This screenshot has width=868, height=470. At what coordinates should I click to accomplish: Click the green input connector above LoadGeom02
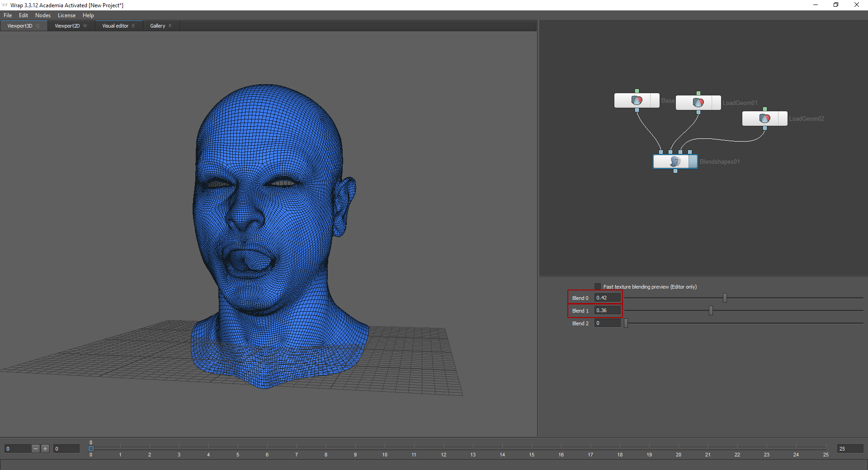[765, 109]
